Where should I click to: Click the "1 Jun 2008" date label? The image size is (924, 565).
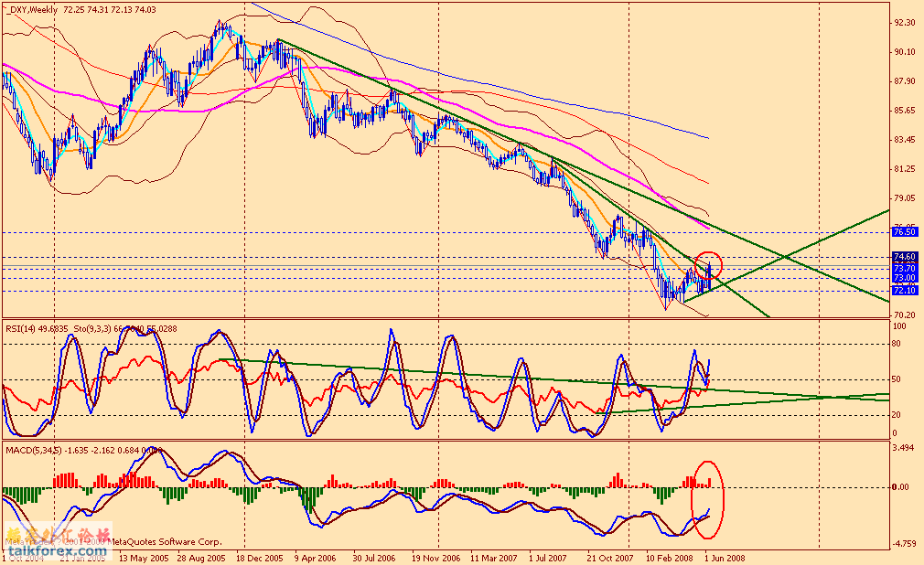(725, 558)
